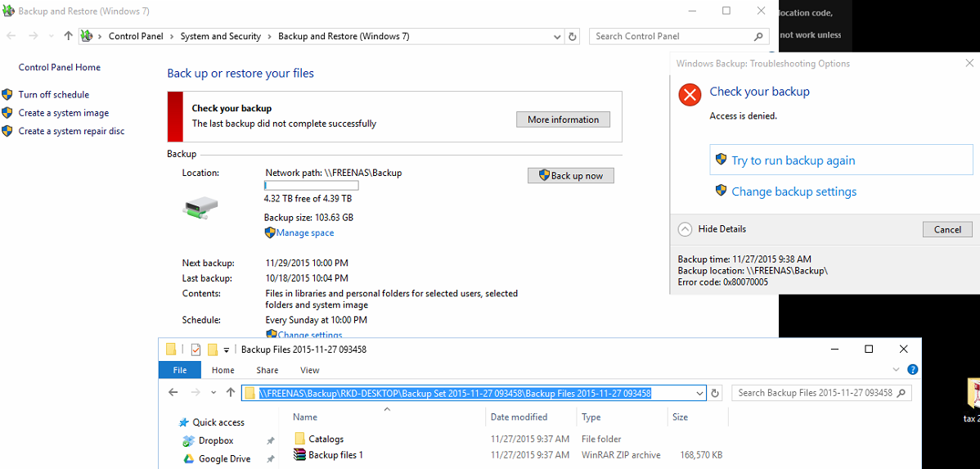Screen dimensions: 980x469
Task: Select Dropbox in navigation pane
Action: tap(216, 440)
